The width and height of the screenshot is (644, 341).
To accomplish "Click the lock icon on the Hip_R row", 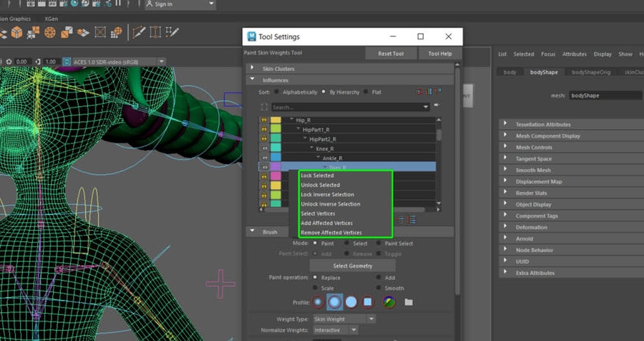I will [x=264, y=120].
